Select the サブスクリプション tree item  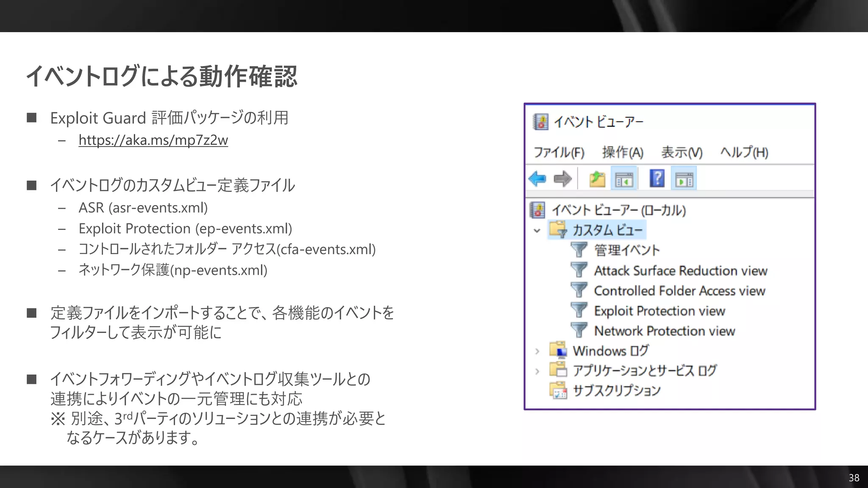(617, 391)
